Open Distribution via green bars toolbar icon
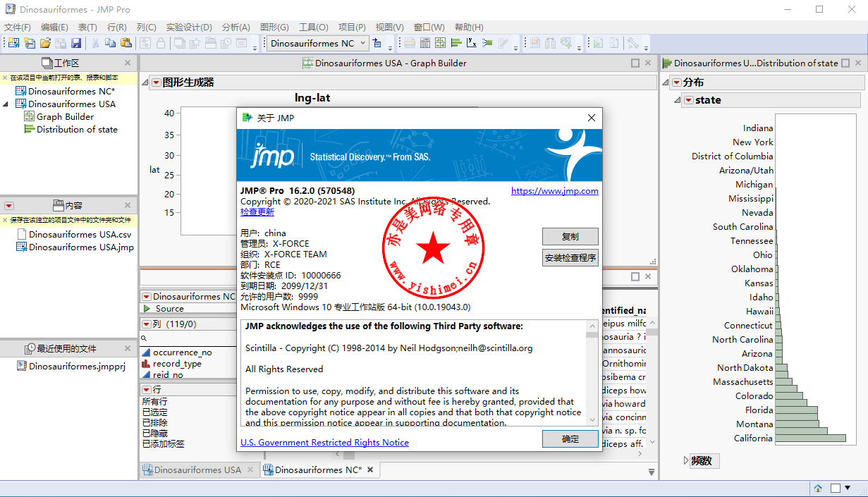The image size is (868, 497). click(456, 43)
